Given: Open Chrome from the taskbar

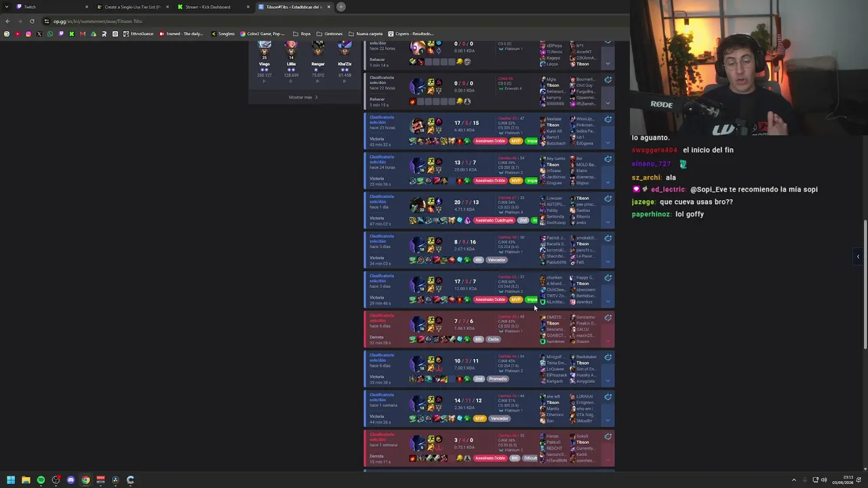Looking at the screenshot, I should point(85,480).
